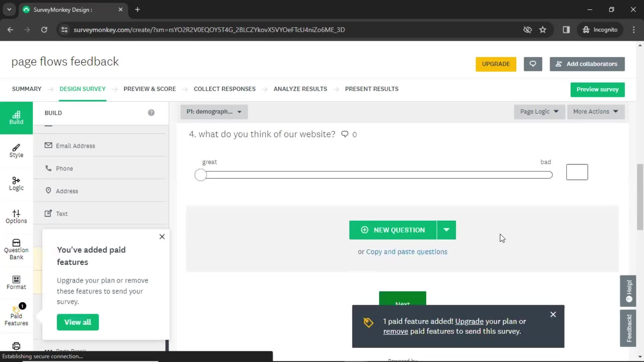Dismiss the paid features popup
Image resolution: width=644 pixels, height=362 pixels.
[162, 236]
